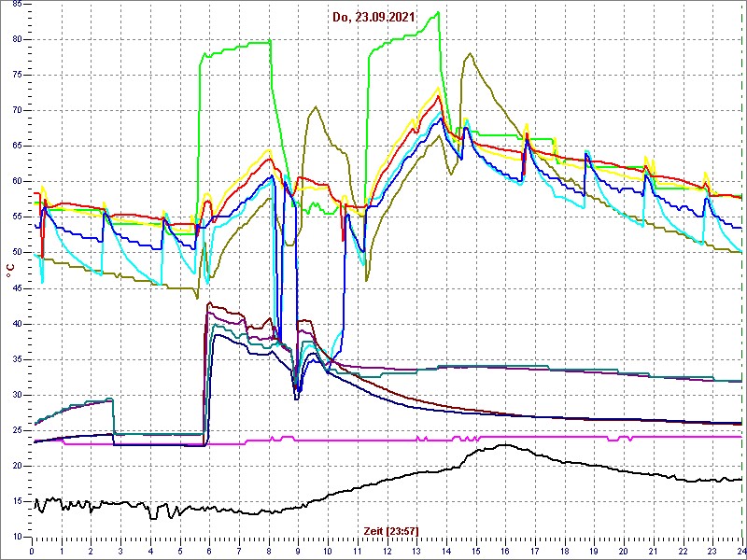Click y-axis value 40
Image resolution: width=747 pixels, height=560 pixels.
(15, 324)
